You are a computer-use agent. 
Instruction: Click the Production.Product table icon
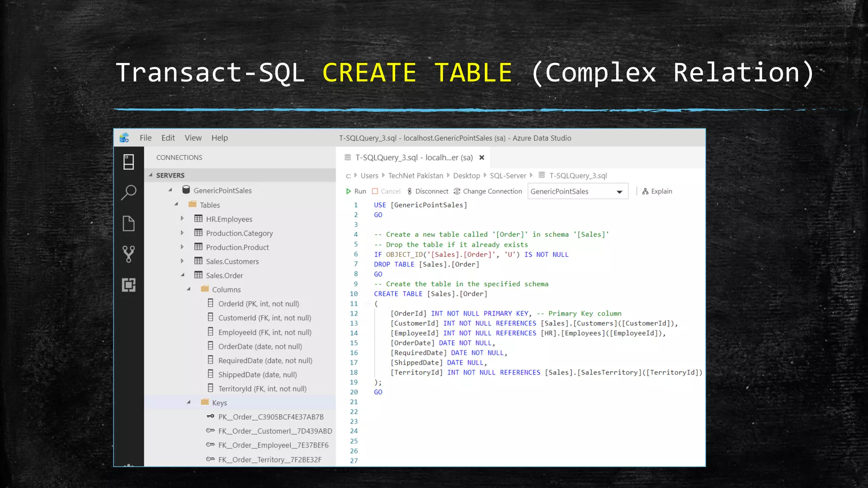[x=198, y=247]
